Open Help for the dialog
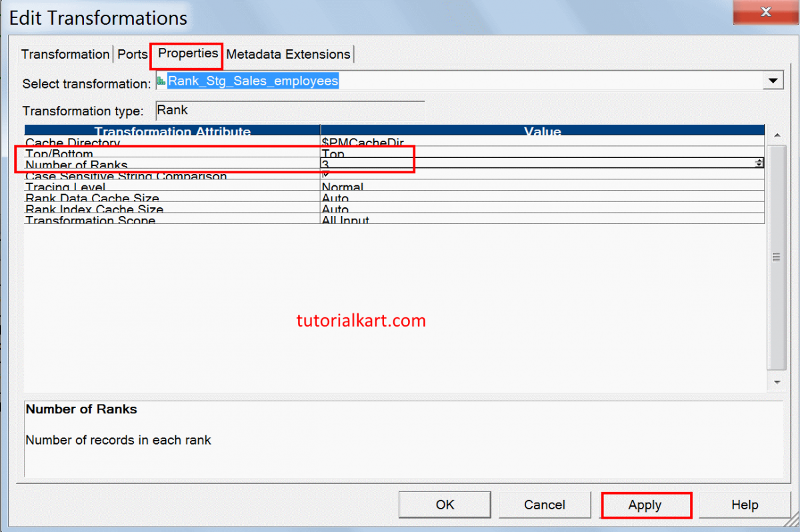 tap(745, 505)
